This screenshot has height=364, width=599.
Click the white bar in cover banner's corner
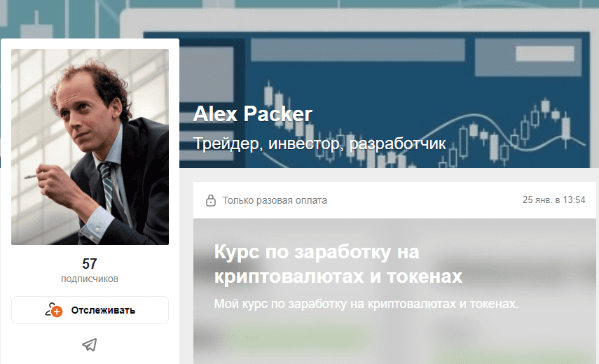(x=545, y=54)
